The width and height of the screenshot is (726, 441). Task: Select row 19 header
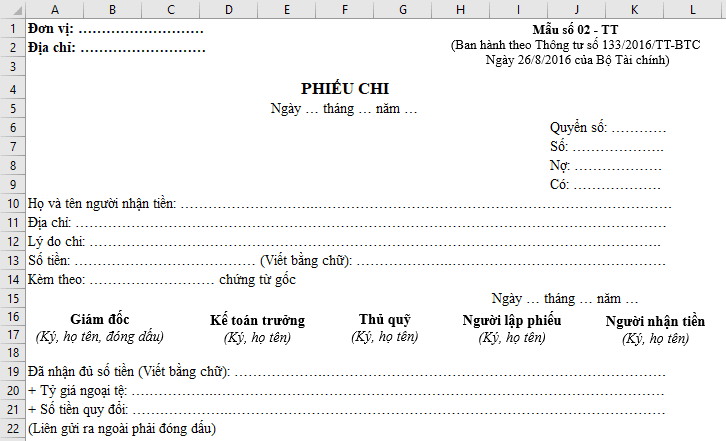pyautogui.click(x=13, y=372)
